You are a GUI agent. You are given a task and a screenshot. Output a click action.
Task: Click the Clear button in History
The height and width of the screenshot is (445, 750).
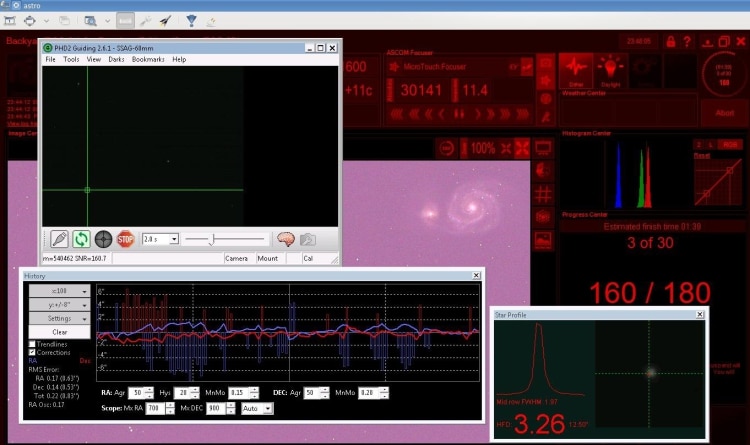pos(59,332)
